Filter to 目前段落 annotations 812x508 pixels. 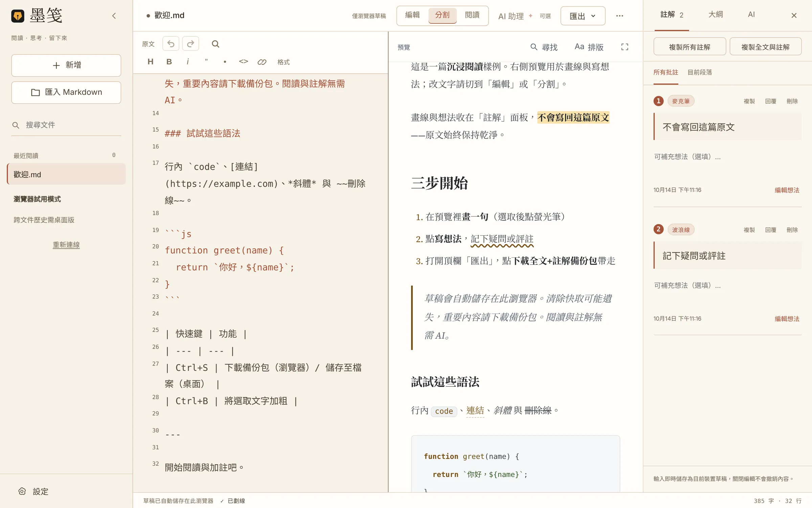(700, 72)
